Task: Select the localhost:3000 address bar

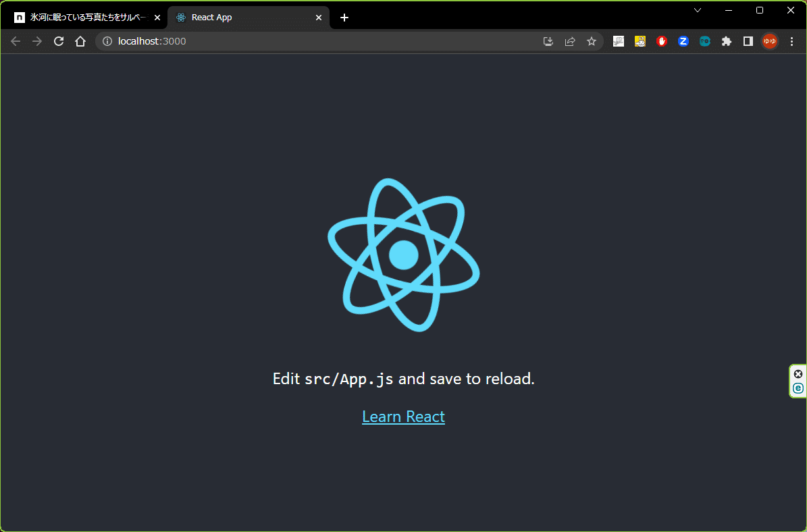Action: 319,41
